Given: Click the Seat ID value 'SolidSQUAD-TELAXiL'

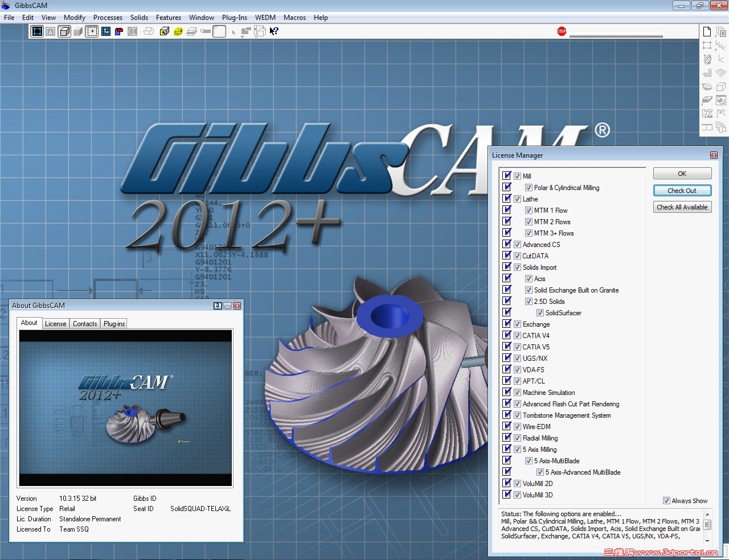Looking at the screenshot, I should 200,509.
